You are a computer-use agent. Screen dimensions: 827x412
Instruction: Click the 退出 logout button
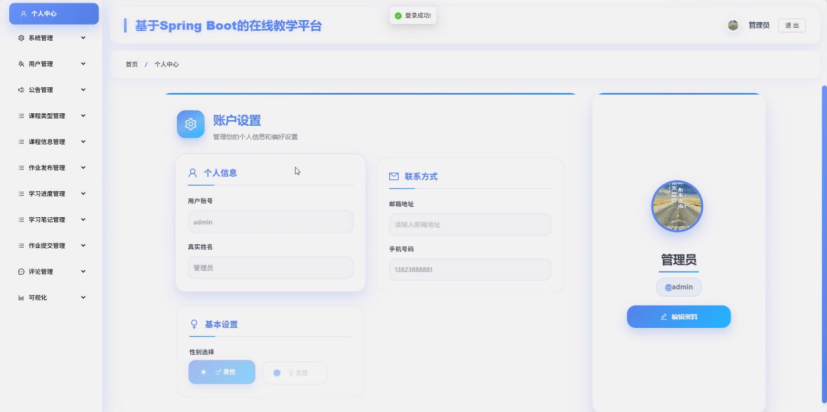pos(792,25)
